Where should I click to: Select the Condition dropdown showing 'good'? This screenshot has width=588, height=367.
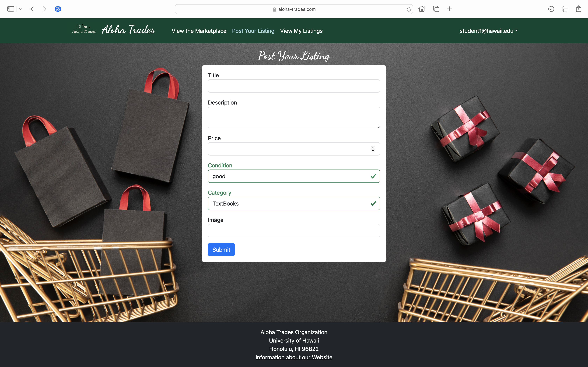tap(294, 176)
